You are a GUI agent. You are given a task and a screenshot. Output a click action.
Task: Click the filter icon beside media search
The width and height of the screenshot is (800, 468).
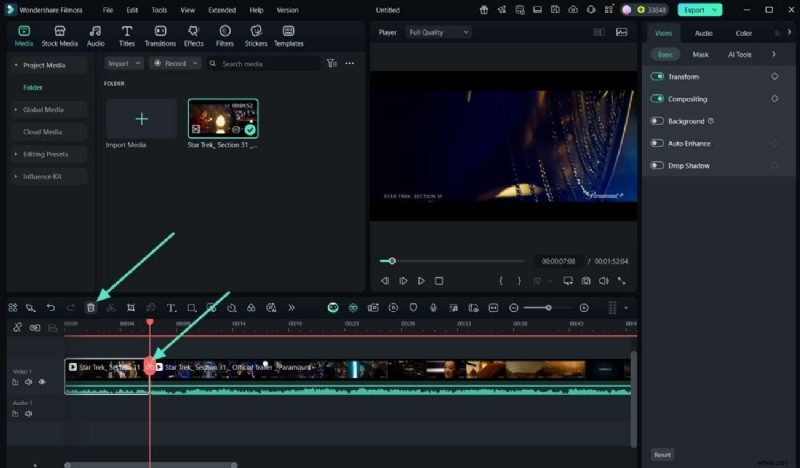click(331, 63)
